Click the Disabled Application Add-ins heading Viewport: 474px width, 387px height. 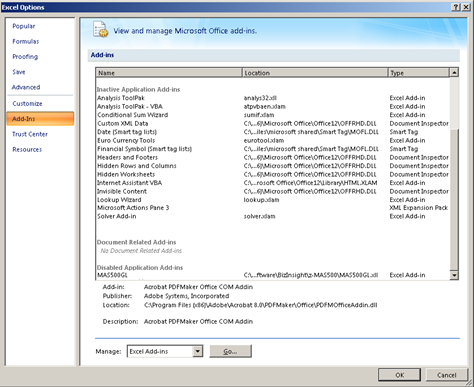[x=140, y=268]
